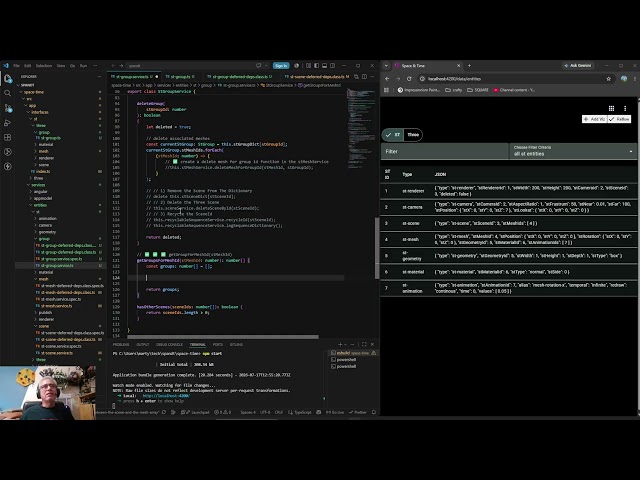
Task: Switch to the TERMINAL panel tab
Action: (x=198, y=345)
